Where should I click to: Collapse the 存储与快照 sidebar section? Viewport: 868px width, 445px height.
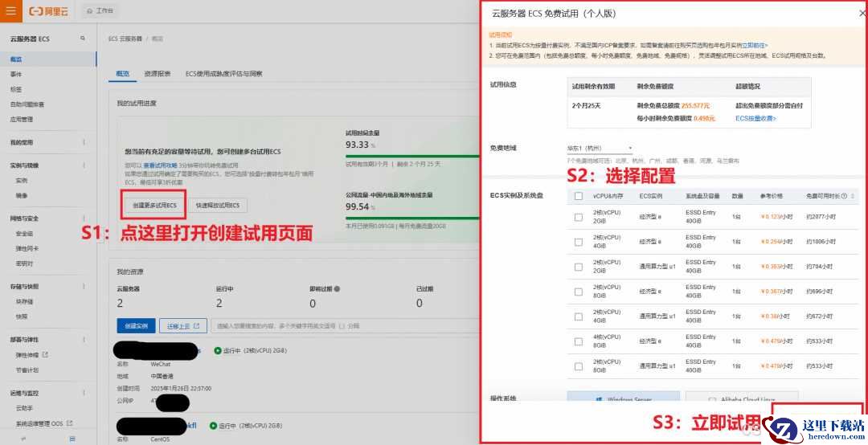click(84, 286)
